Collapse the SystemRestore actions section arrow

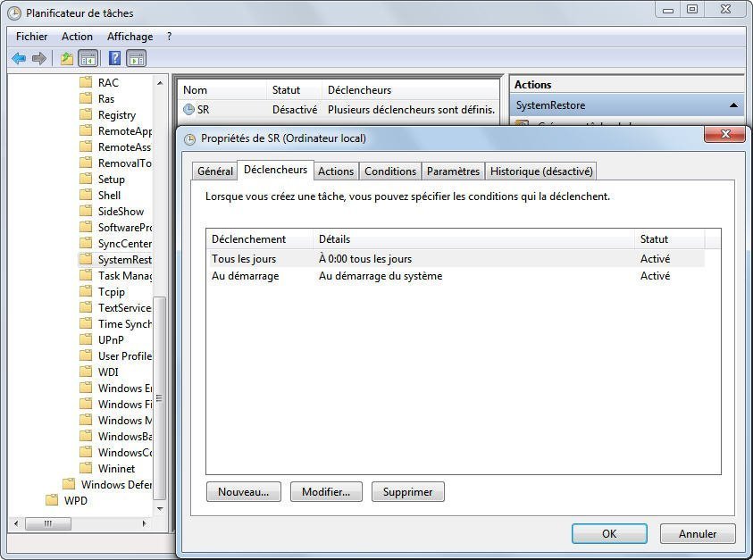pos(733,105)
